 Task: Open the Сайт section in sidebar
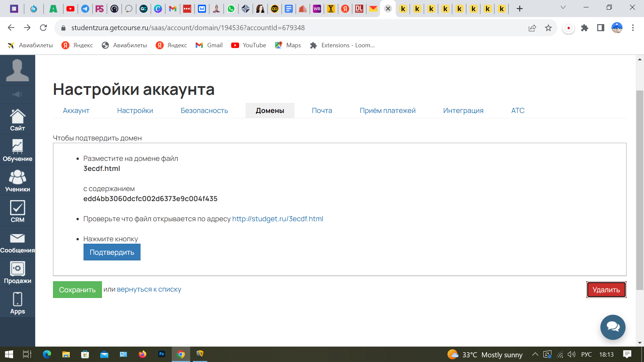point(17,120)
